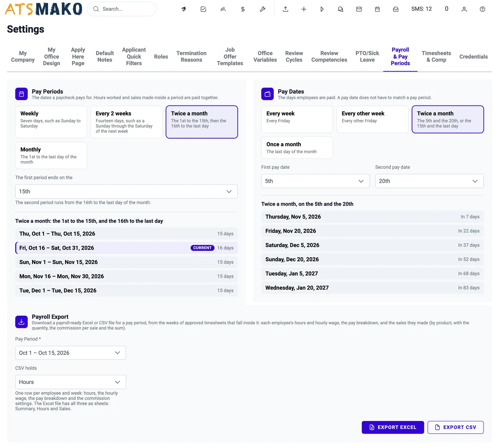Open the chat bubbles icon
This screenshot has height=448, width=499.
point(340,9)
